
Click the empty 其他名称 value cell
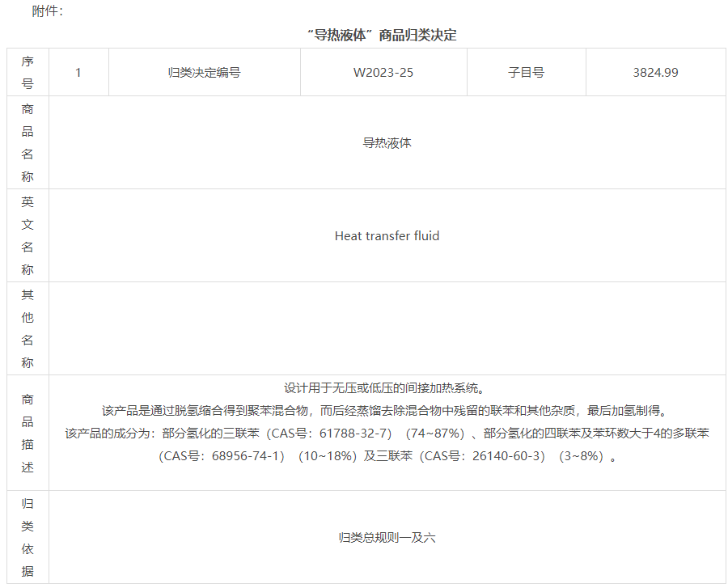tap(387, 328)
